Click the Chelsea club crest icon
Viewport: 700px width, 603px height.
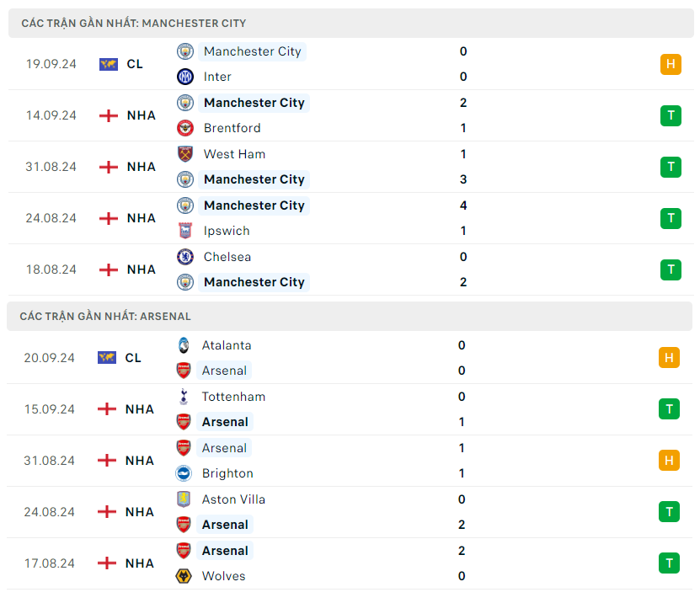pos(185,257)
